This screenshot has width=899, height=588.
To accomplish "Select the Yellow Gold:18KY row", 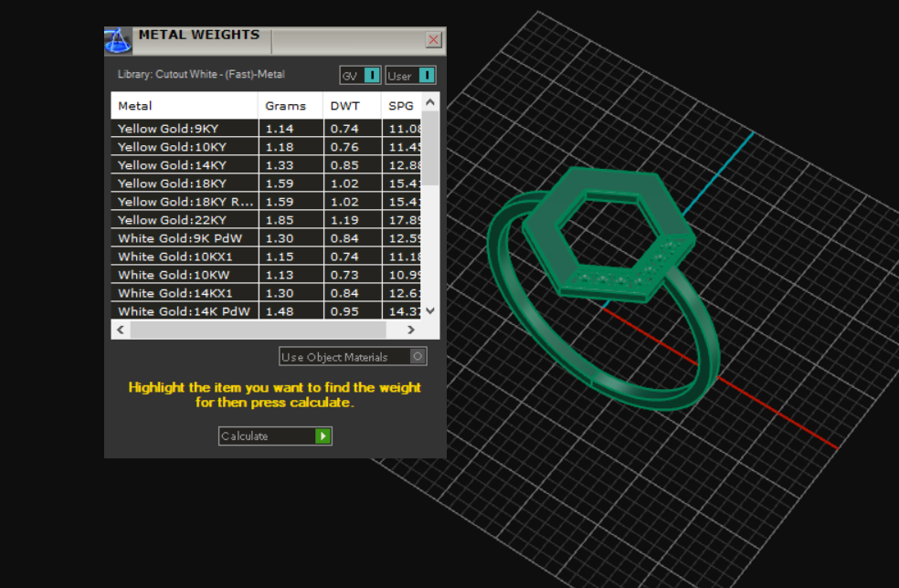I will [x=184, y=184].
